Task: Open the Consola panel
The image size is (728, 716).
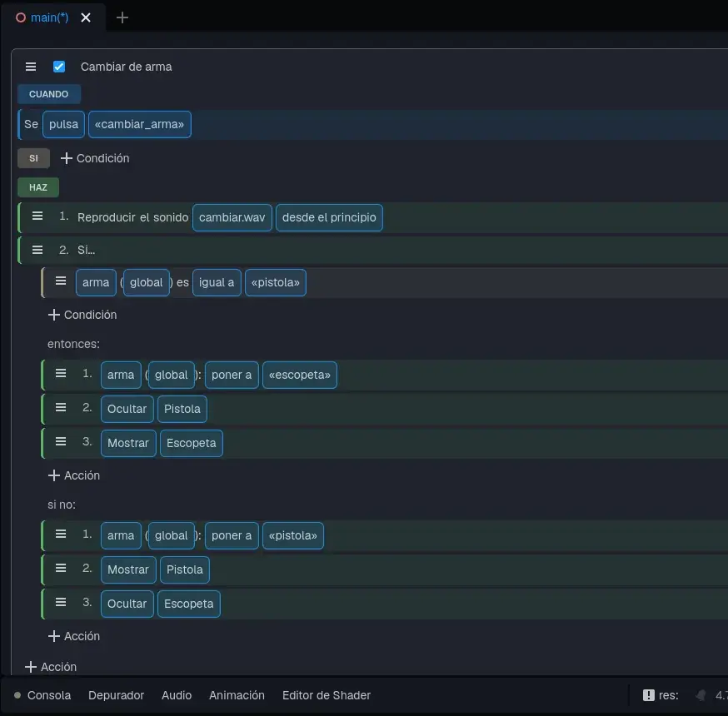Action: point(49,695)
